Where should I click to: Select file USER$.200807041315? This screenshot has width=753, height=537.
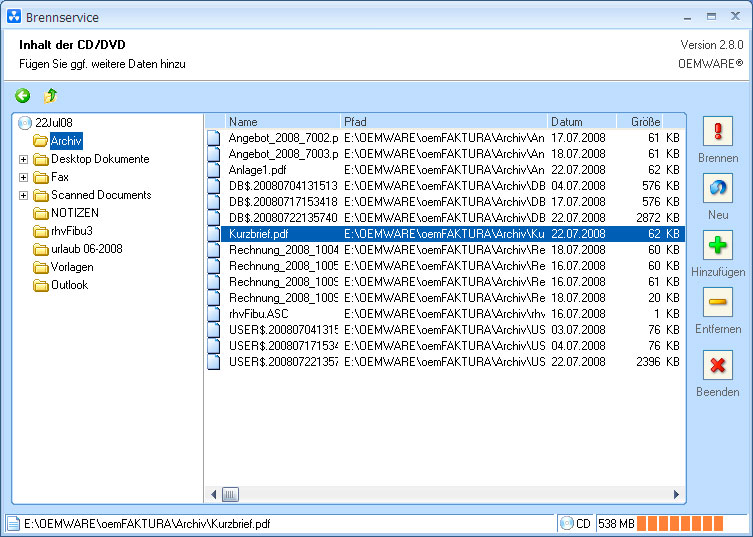pos(283,330)
